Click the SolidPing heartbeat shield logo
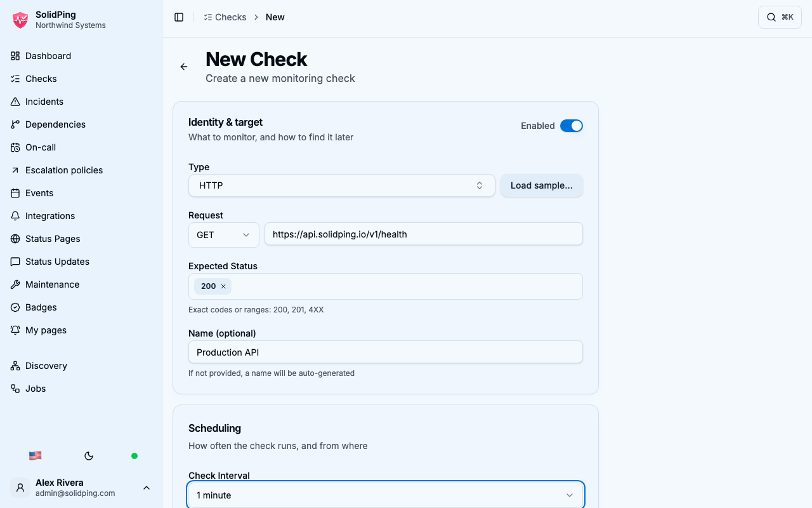This screenshot has height=508, width=812. click(x=20, y=20)
